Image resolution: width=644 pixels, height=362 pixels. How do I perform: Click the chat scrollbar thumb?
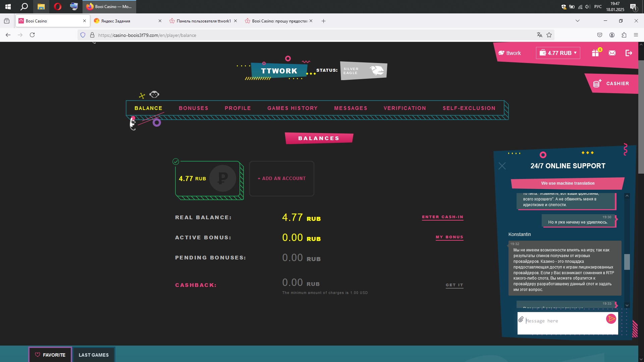tap(627, 262)
